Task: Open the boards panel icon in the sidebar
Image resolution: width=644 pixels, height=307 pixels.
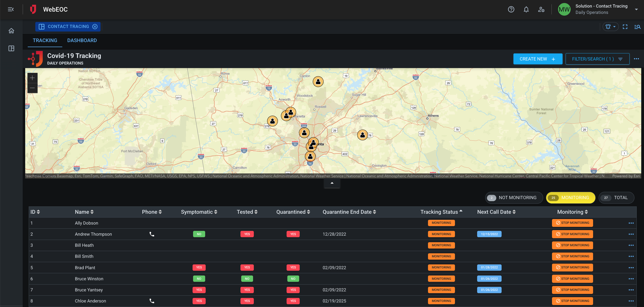Action: point(11,48)
